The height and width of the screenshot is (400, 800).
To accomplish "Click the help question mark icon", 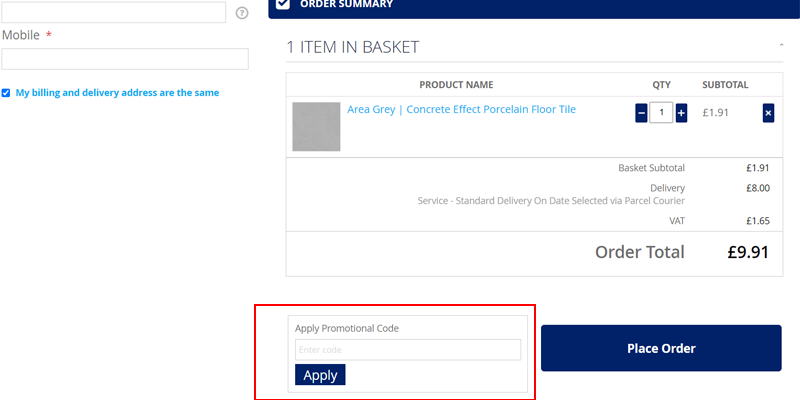I will [242, 13].
